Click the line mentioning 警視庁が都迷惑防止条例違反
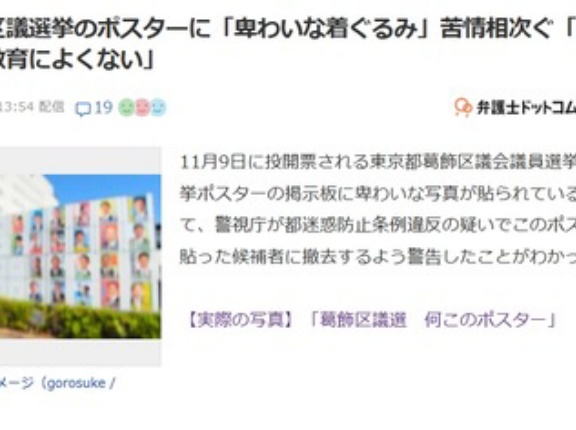The width and height of the screenshot is (576, 430). coord(378,225)
